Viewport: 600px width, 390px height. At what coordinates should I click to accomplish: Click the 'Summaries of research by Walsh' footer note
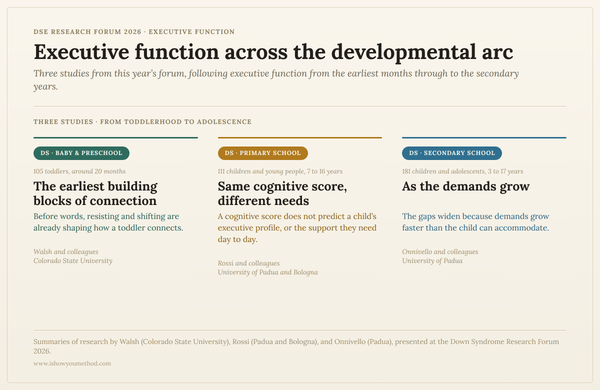297,346
